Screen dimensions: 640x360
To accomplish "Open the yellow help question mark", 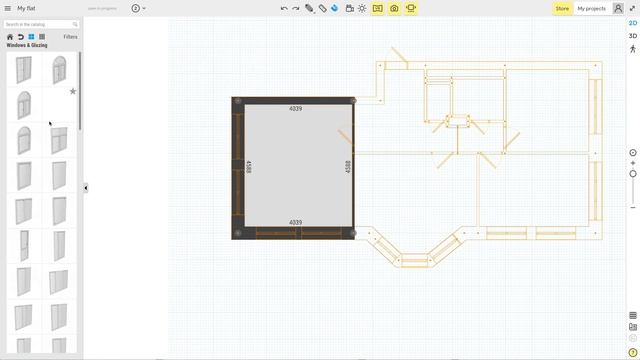I will pyautogui.click(x=633, y=353).
